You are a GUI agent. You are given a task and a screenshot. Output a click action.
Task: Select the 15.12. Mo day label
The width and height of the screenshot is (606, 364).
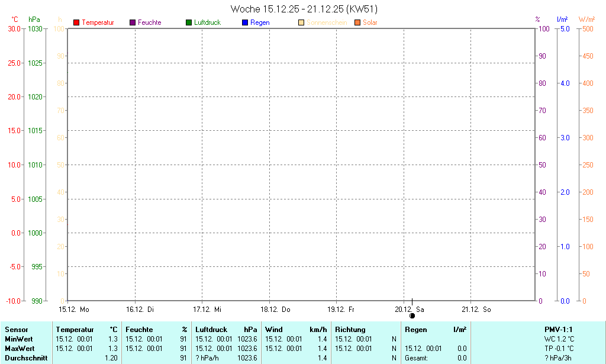73,310
